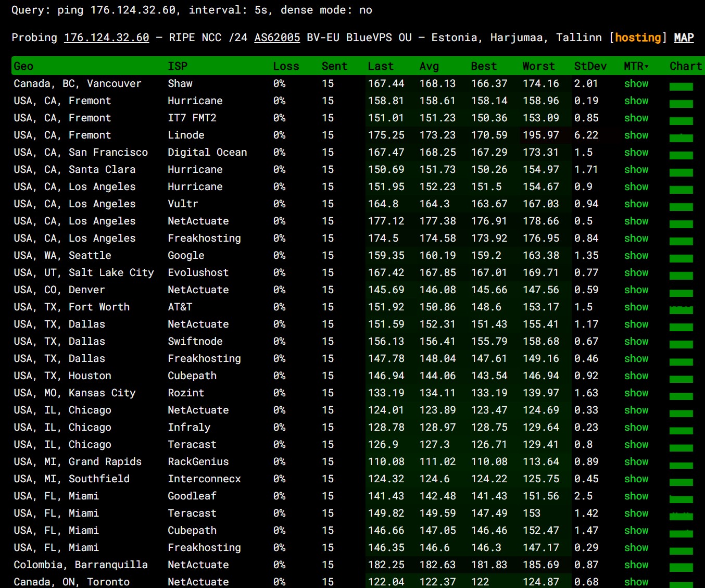Select the text "USA, MI, Grand Rapids"

(x=78, y=461)
